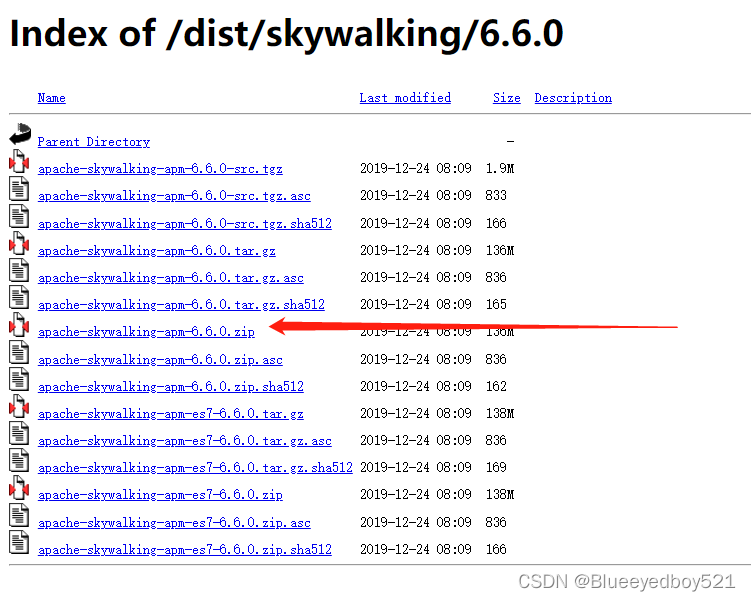Sort listing by Description column
751x601 pixels.
[x=573, y=98]
